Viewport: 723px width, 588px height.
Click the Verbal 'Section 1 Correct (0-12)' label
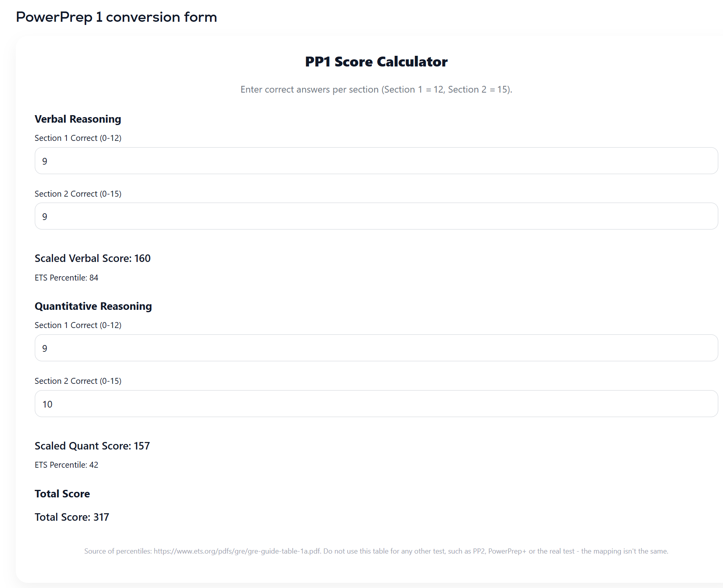[78, 138]
